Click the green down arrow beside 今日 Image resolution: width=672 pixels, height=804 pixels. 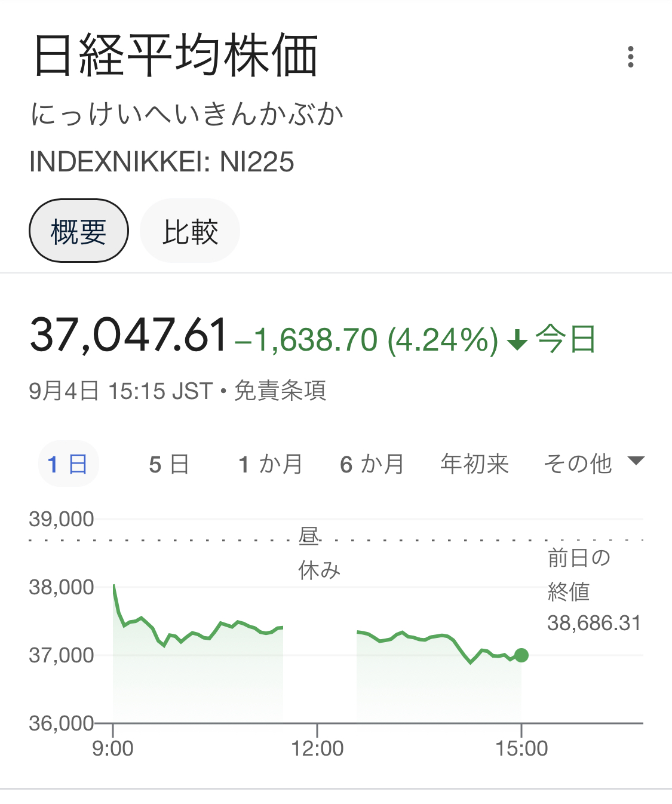point(517,340)
